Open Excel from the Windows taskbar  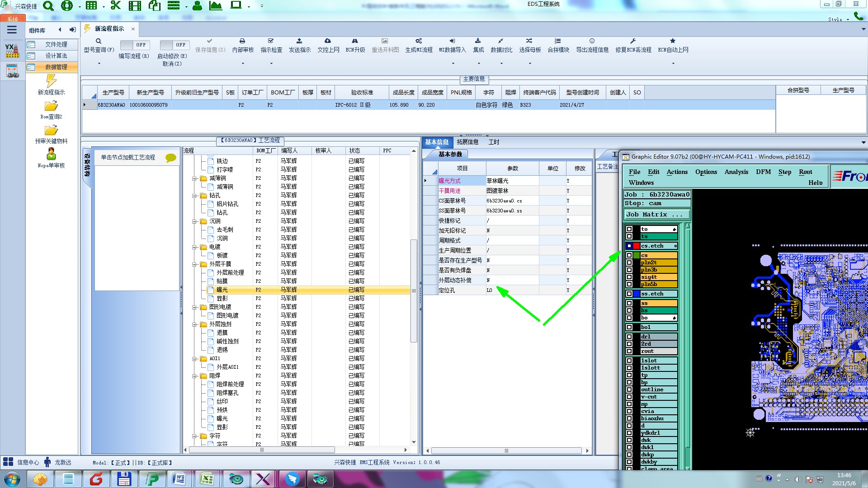pyautogui.click(x=207, y=479)
